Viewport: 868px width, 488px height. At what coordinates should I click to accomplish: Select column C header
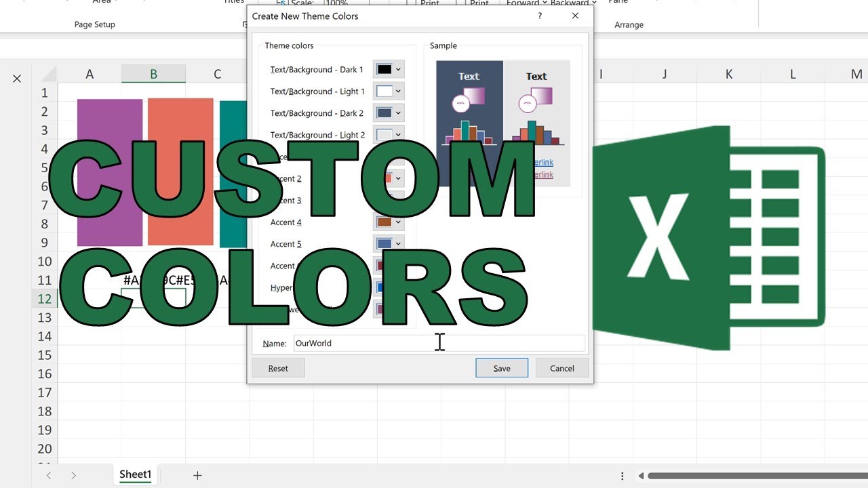[x=217, y=74]
